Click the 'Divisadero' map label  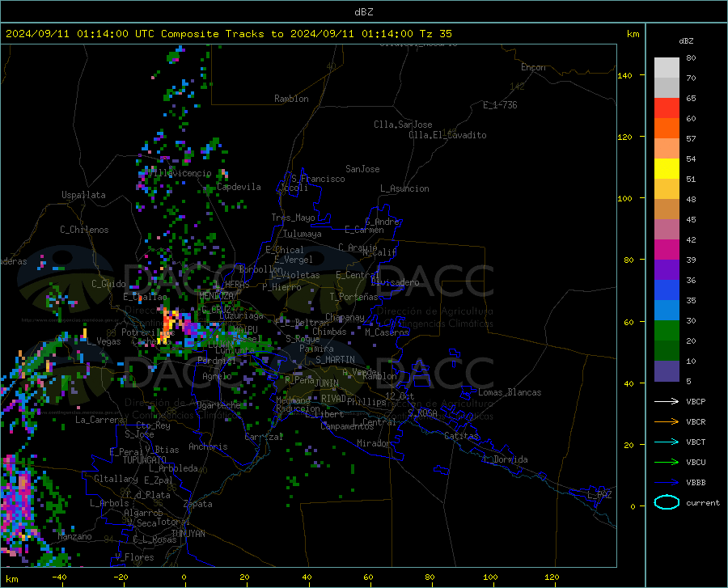pyautogui.click(x=395, y=282)
